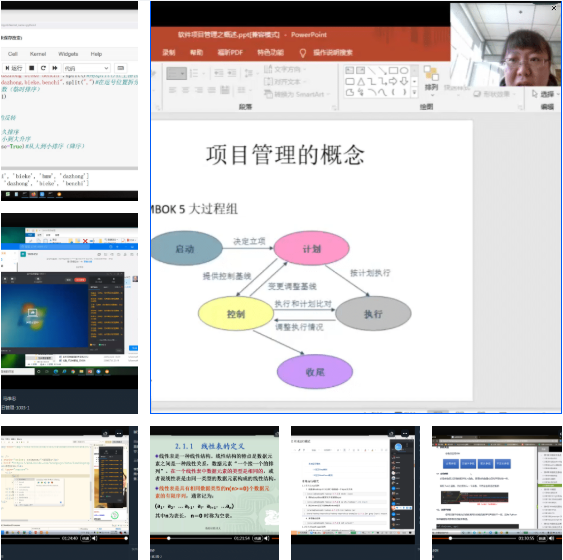Mute the rightmost bottom video thumbnail
Screen dimensions: 563x560
tap(552, 538)
